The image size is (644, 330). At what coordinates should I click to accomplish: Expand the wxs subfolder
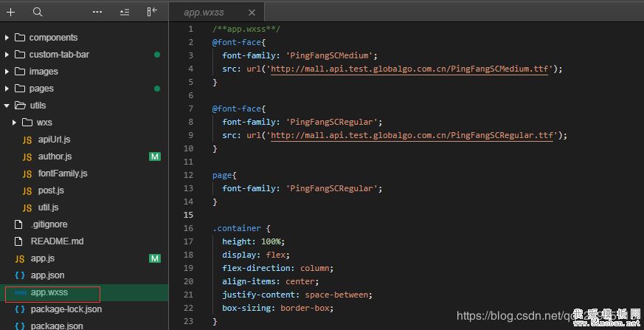point(44,123)
